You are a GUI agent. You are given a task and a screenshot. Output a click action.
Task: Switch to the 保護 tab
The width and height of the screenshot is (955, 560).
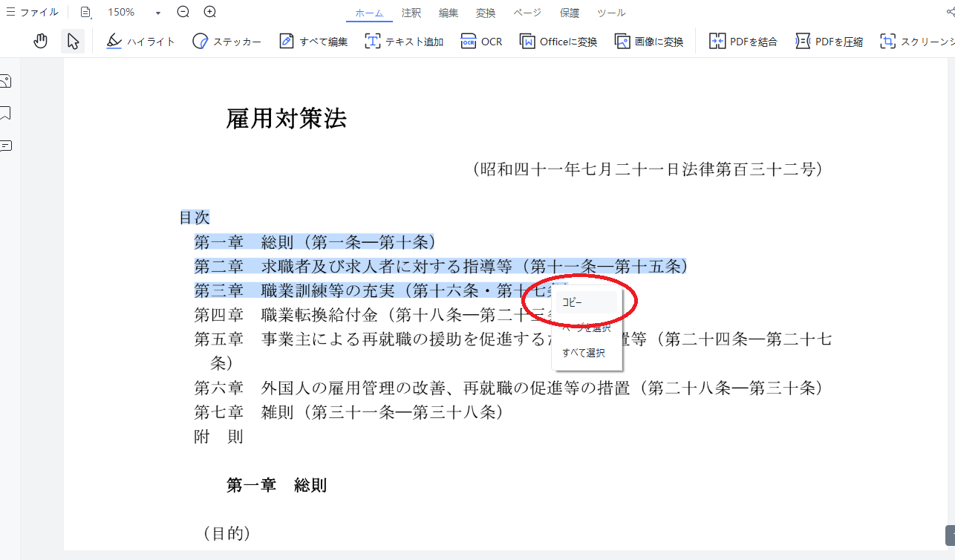coord(570,13)
